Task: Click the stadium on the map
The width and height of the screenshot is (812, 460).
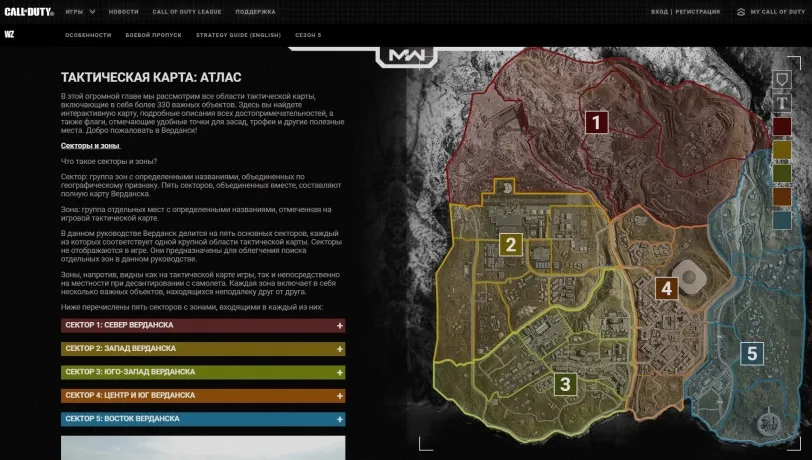Action: (689, 276)
